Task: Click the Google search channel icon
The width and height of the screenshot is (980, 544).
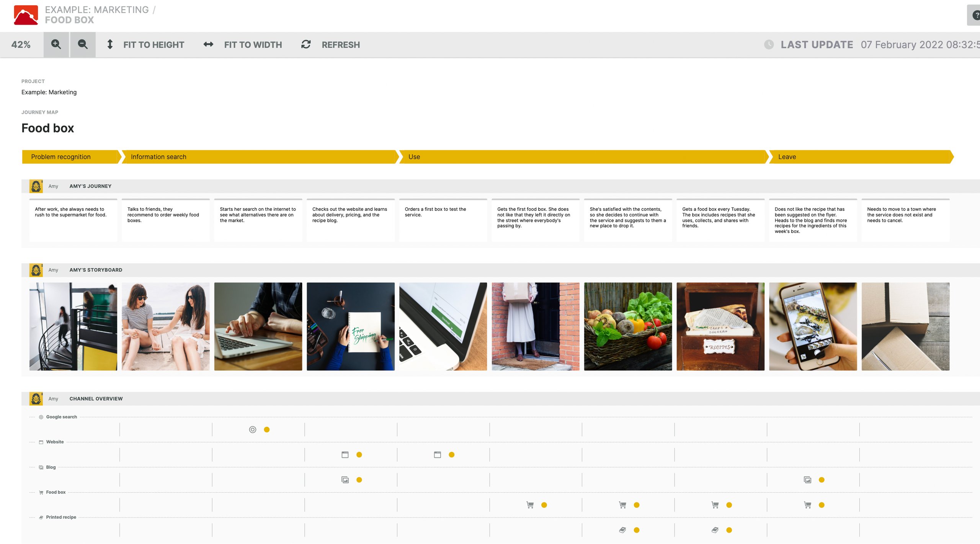Action: [x=41, y=417]
